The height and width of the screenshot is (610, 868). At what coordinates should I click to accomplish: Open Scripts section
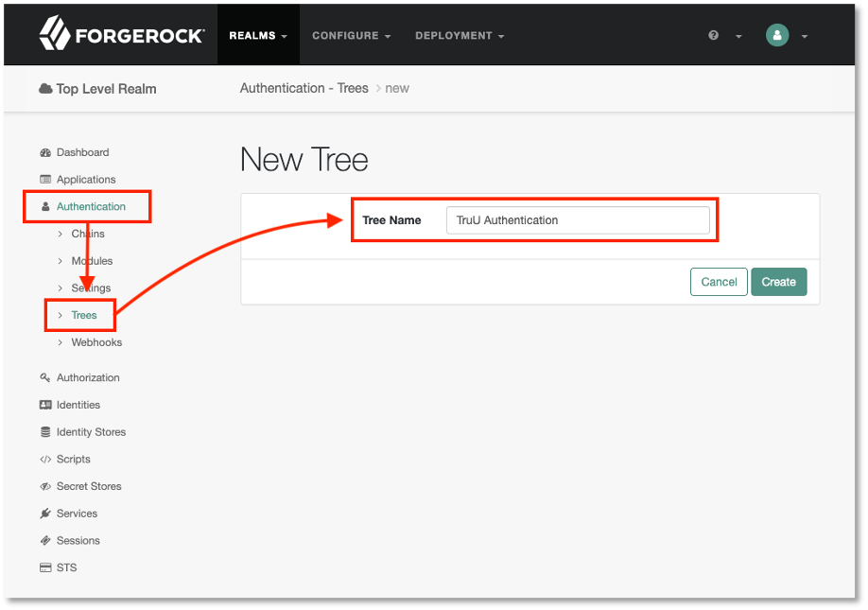coord(73,459)
